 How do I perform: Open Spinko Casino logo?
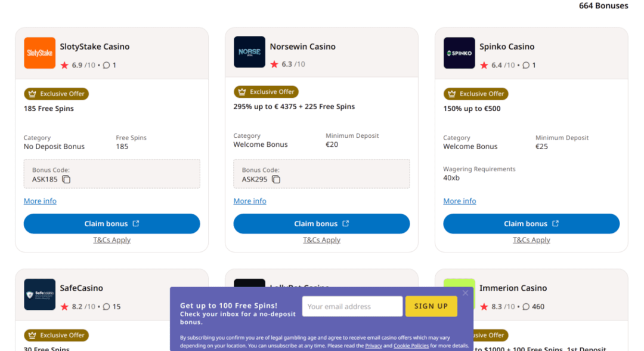[459, 53]
